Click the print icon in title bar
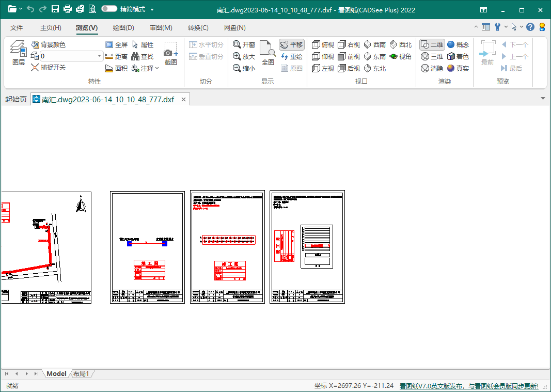 click(68, 9)
